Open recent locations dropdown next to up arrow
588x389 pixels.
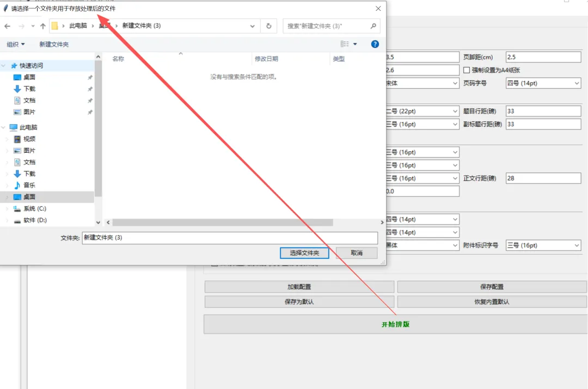point(33,26)
